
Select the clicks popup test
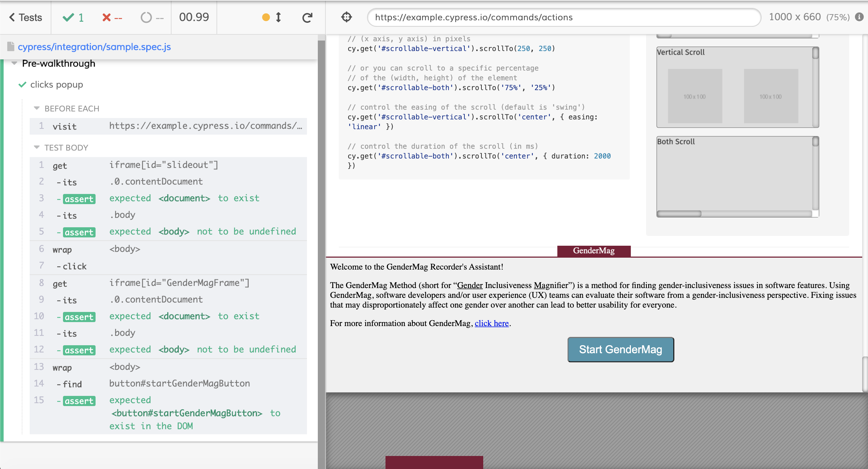click(56, 84)
